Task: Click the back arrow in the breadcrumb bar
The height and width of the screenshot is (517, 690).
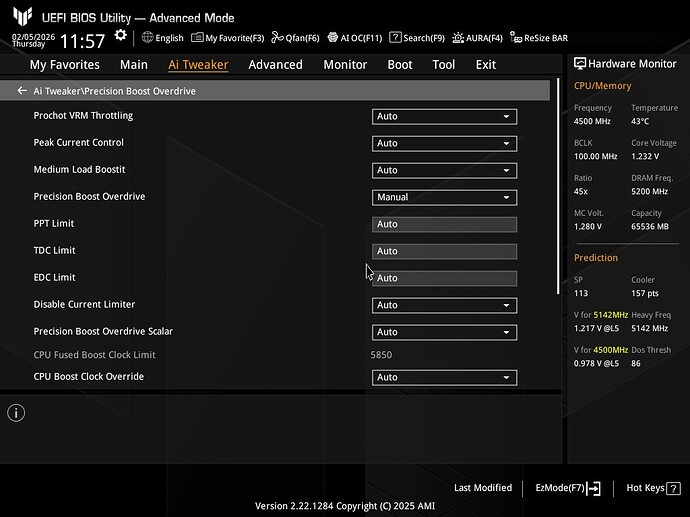Action: (x=22, y=91)
